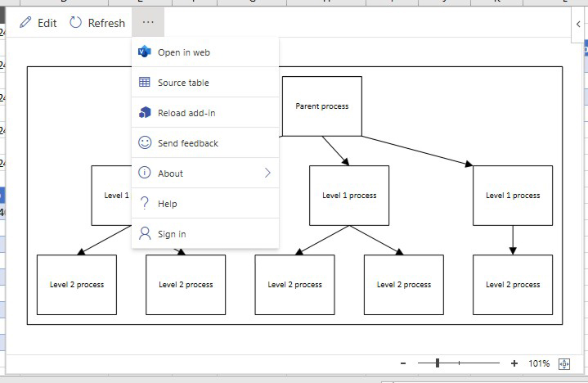Select the fourth Level 2 process shape from left
Viewport: 588px width, 383px height.
pyautogui.click(x=404, y=285)
